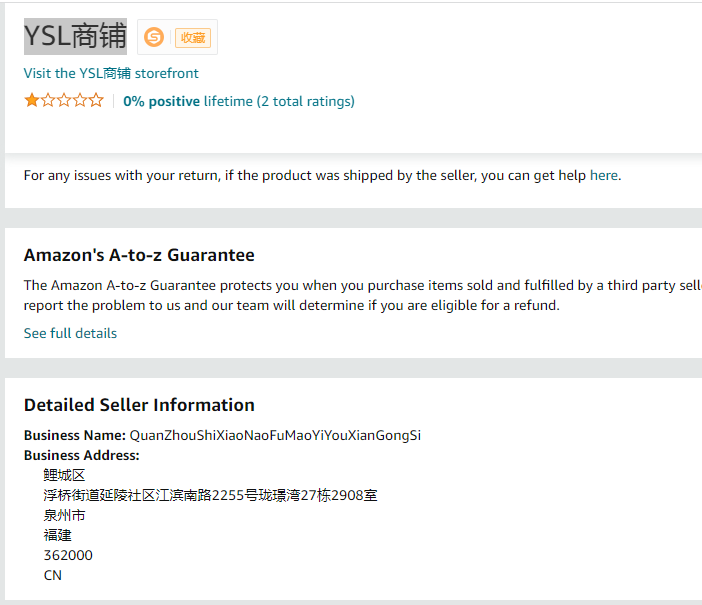Image resolution: width=702 pixels, height=605 pixels.
Task: Click the orange Sogou S icon
Action: (x=153, y=38)
